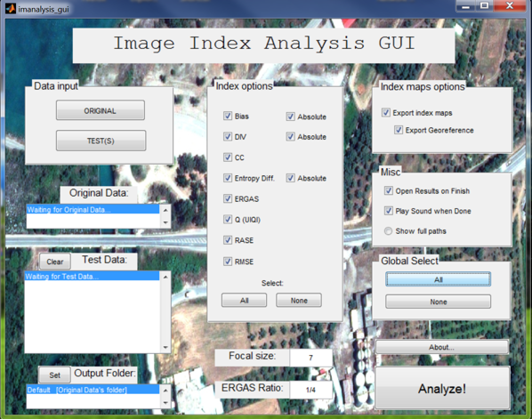The width and height of the screenshot is (532, 419).
Task: Toggle the Q (UIQI) checkbox
Action: pos(228,220)
